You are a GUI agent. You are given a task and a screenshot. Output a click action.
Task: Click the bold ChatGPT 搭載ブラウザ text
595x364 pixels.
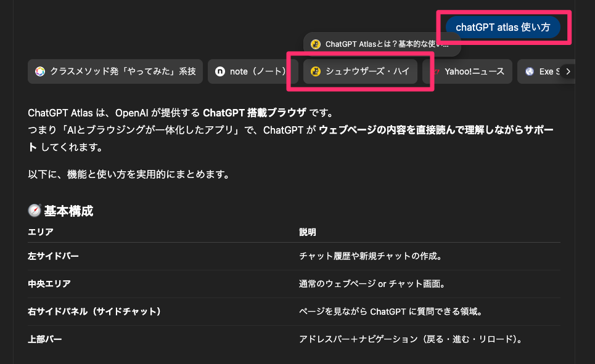(255, 113)
